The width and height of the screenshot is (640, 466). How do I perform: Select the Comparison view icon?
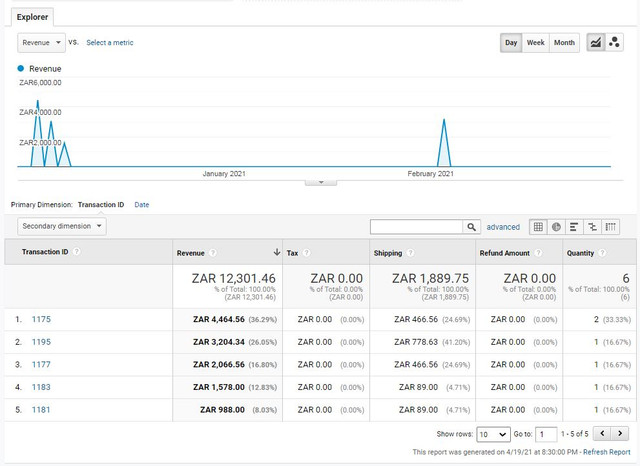(592, 227)
